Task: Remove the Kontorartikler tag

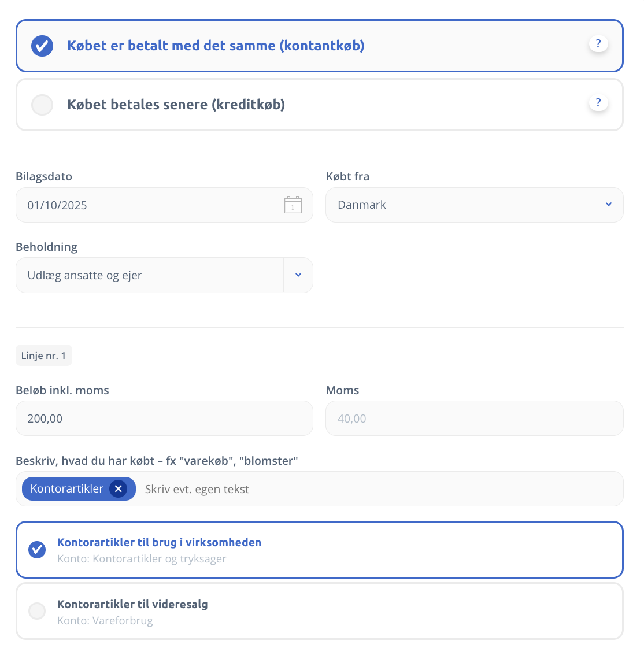Action: pyautogui.click(x=119, y=489)
